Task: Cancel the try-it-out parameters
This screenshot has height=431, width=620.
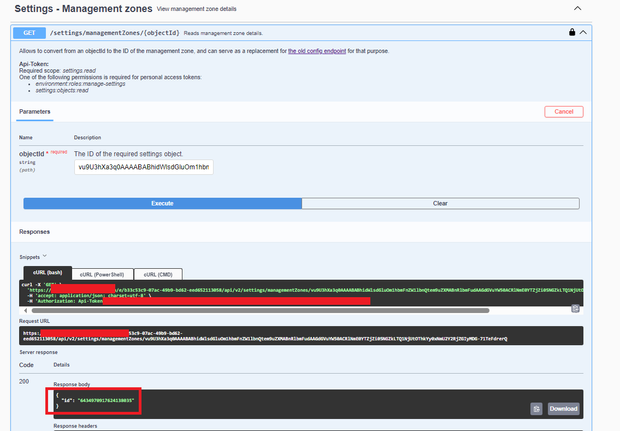Action: (x=563, y=112)
